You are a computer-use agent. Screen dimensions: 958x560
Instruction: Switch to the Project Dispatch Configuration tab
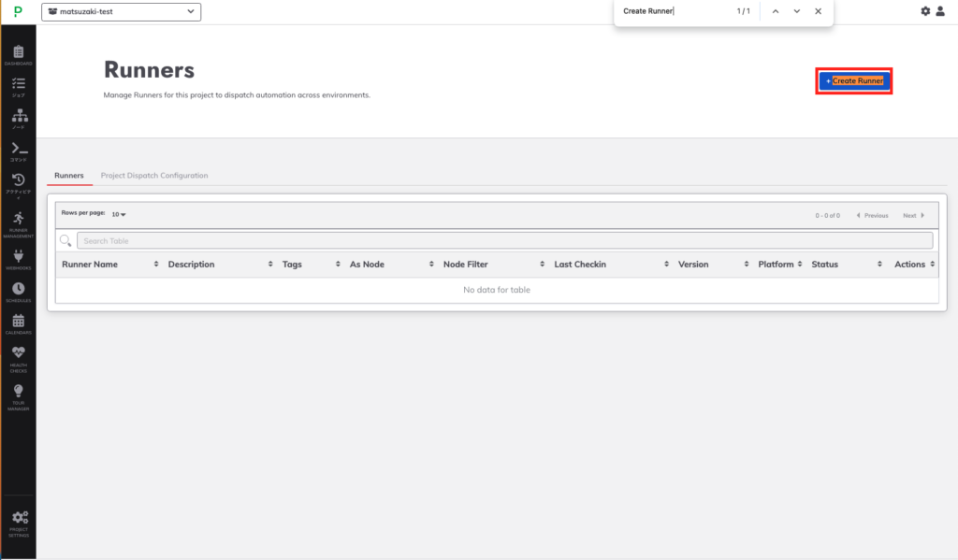click(x=156, y=175)
